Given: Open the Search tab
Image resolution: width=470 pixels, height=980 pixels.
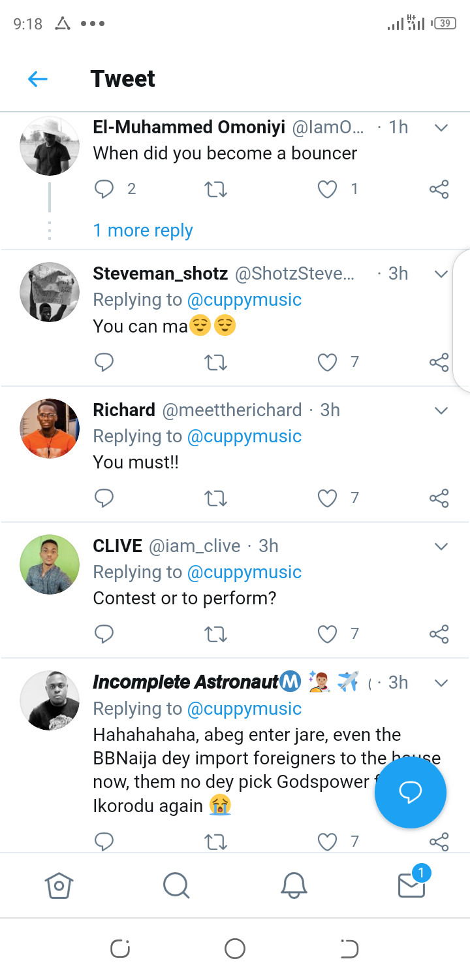Looking at the screenshot, I should [176, 886].
